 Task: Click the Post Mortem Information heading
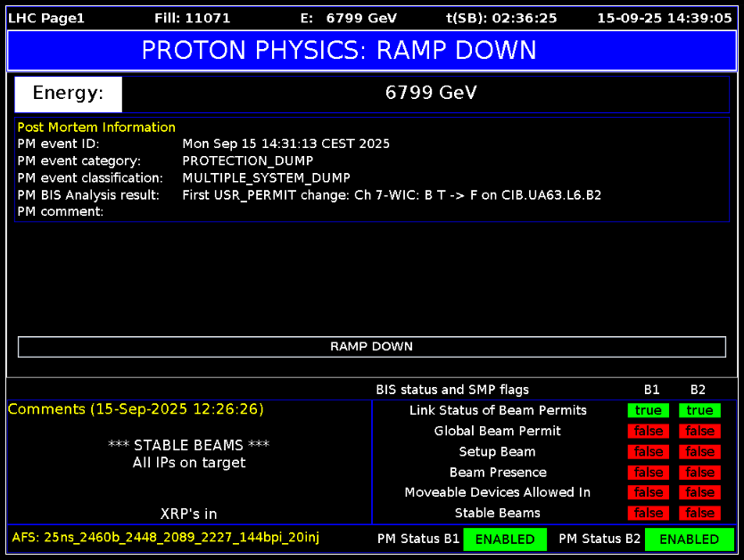[96, 128]
